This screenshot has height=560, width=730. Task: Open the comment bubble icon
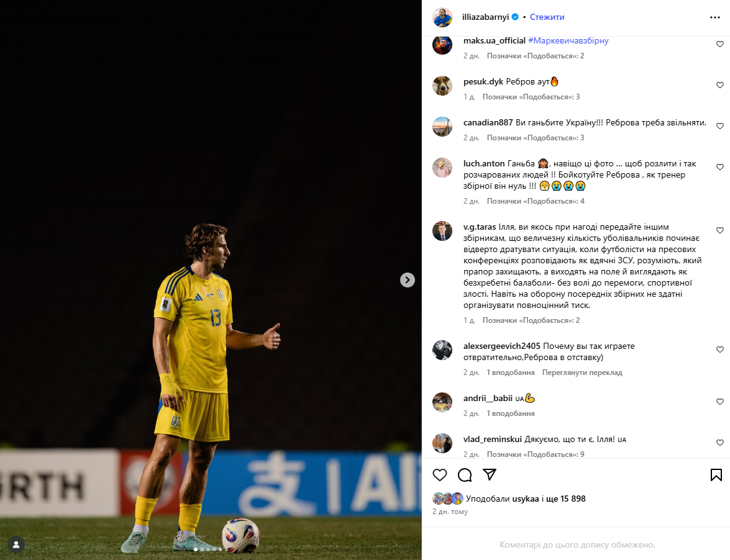pos(465,474)
